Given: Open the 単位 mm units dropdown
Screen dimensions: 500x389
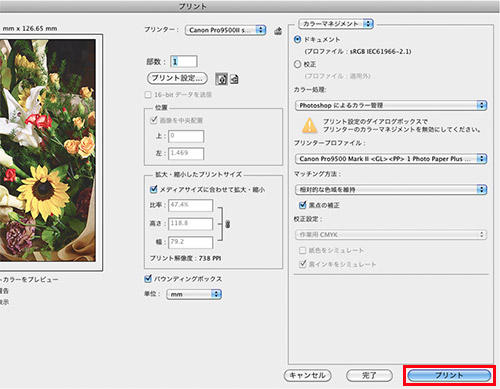Looking at the screenshot, I should point(194,294).
